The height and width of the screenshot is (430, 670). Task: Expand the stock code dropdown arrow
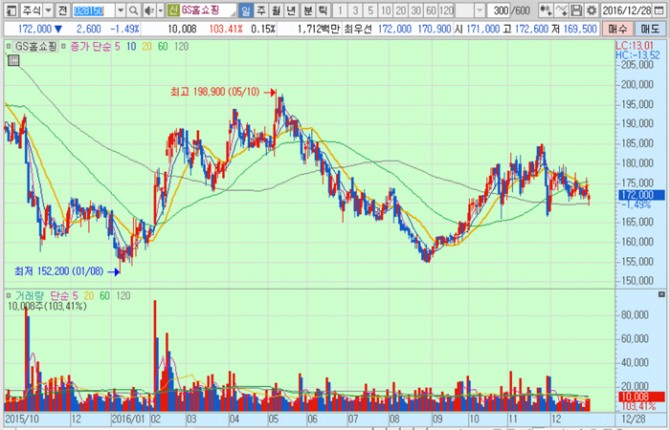119,9
